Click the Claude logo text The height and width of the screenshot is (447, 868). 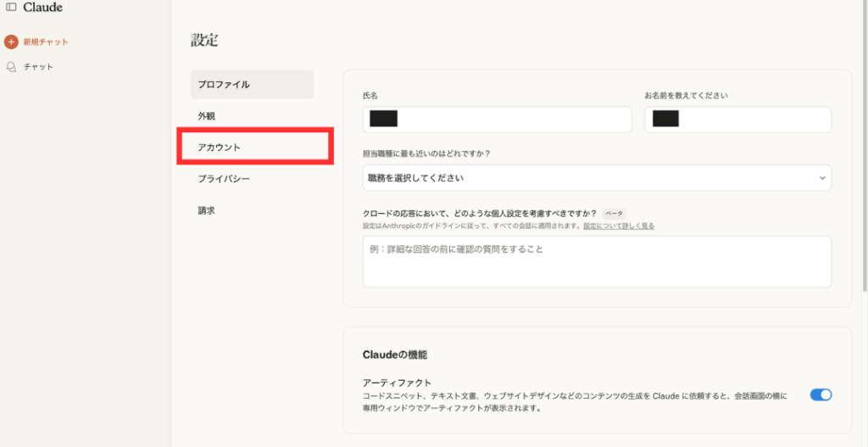click(42, 8)
